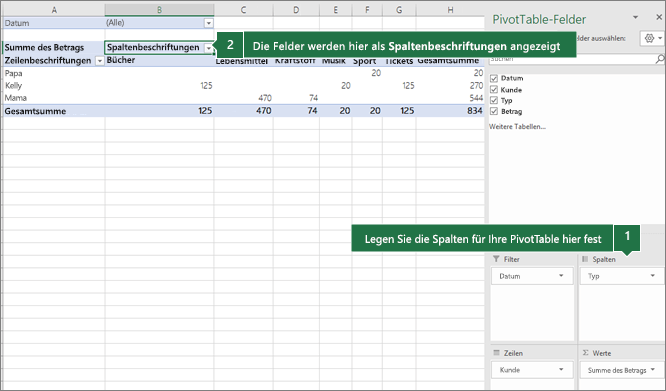Image resolution: width=666 pixels, height=391 pixels.
Task: Select the Kelly row label
Action: pos(13,86)
